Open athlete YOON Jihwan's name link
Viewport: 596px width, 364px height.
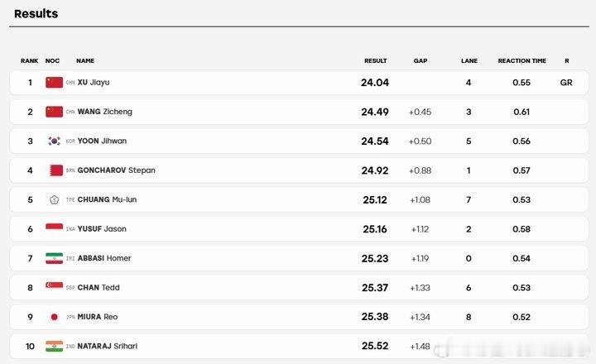[102, 141]
